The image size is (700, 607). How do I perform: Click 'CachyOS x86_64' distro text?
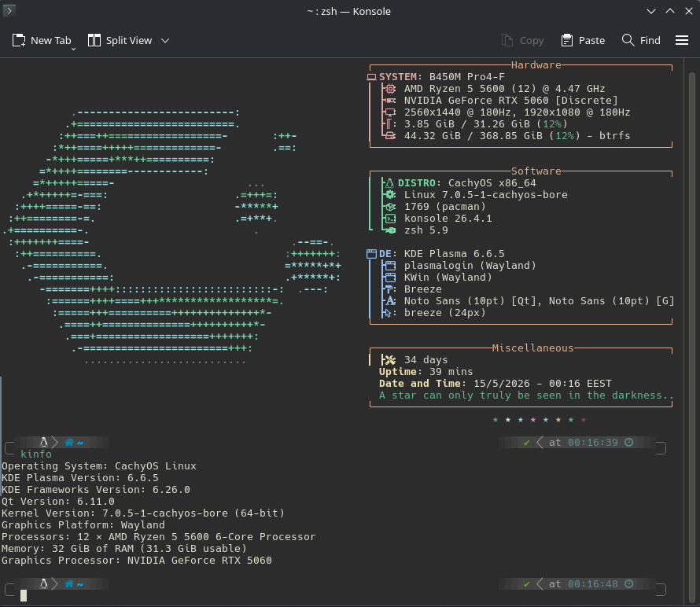point(492,183)
